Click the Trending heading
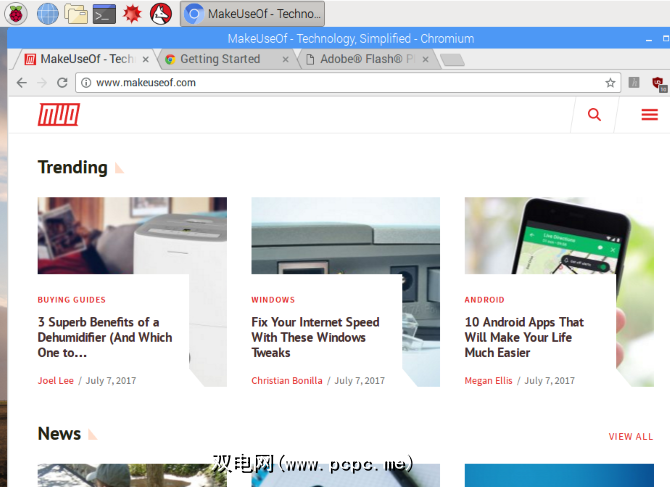This screenshot has width=670, height=487. click(73, 167)
